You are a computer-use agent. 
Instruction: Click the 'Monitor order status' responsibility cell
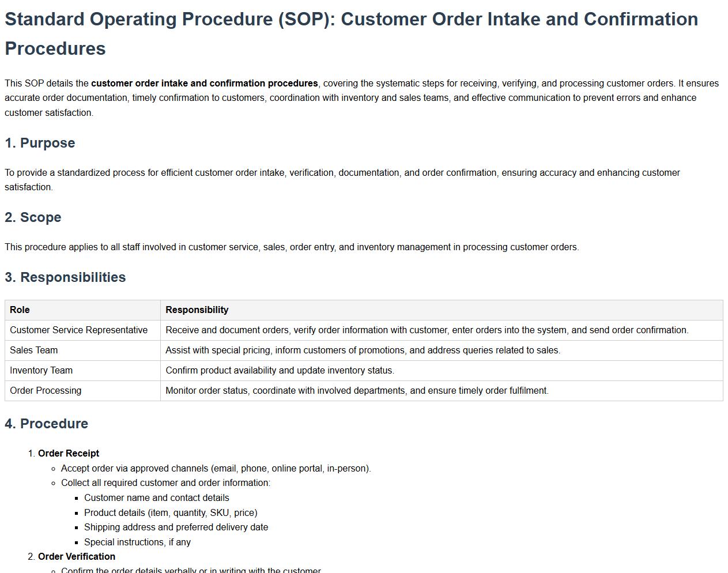tap(357, 391)
